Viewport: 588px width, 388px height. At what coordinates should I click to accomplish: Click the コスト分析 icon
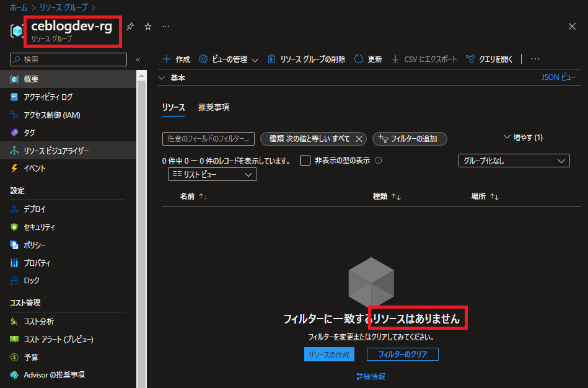click(x=14, y=322)
